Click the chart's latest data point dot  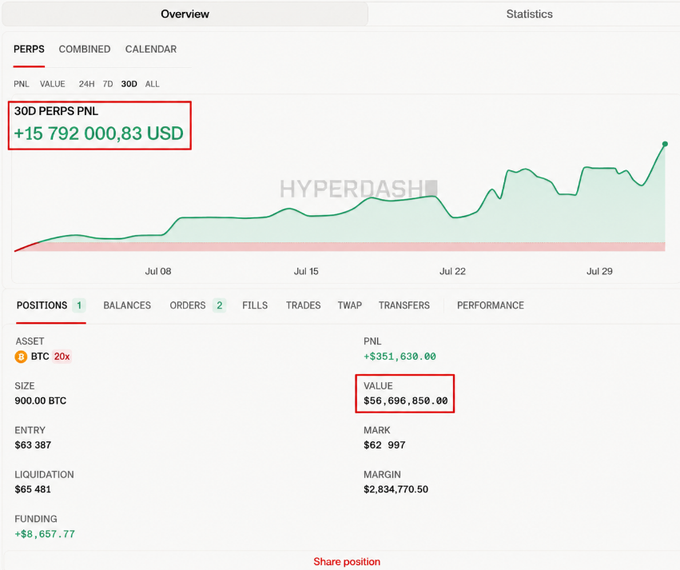665,144
